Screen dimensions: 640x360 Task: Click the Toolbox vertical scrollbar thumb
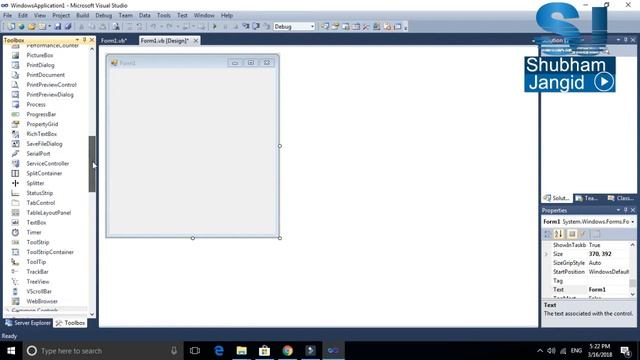click(x=92, y=164)
